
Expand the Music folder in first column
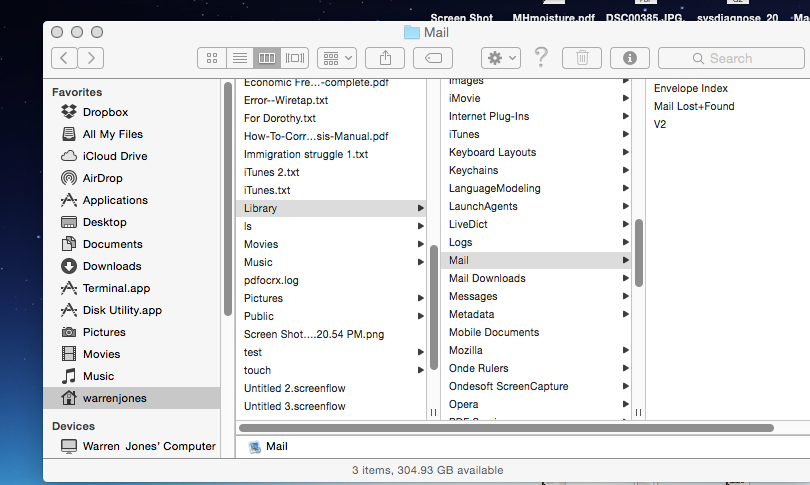[x=420, y=262]
